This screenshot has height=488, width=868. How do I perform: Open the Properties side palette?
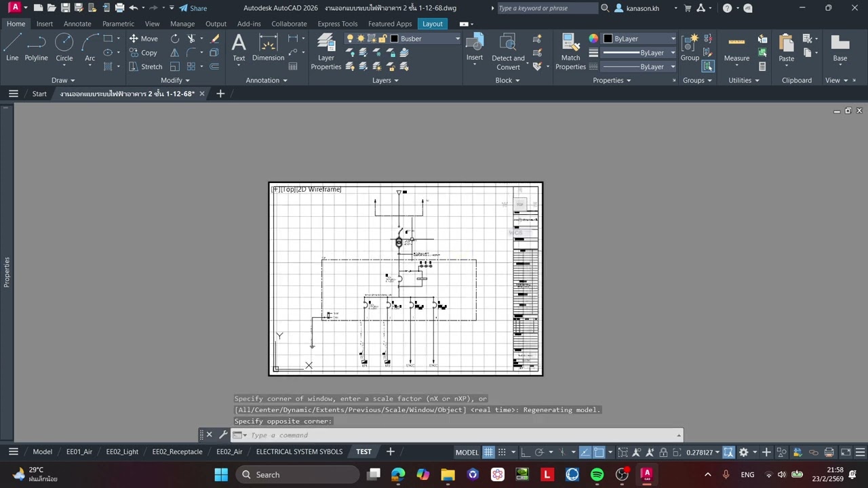[7, 271]
